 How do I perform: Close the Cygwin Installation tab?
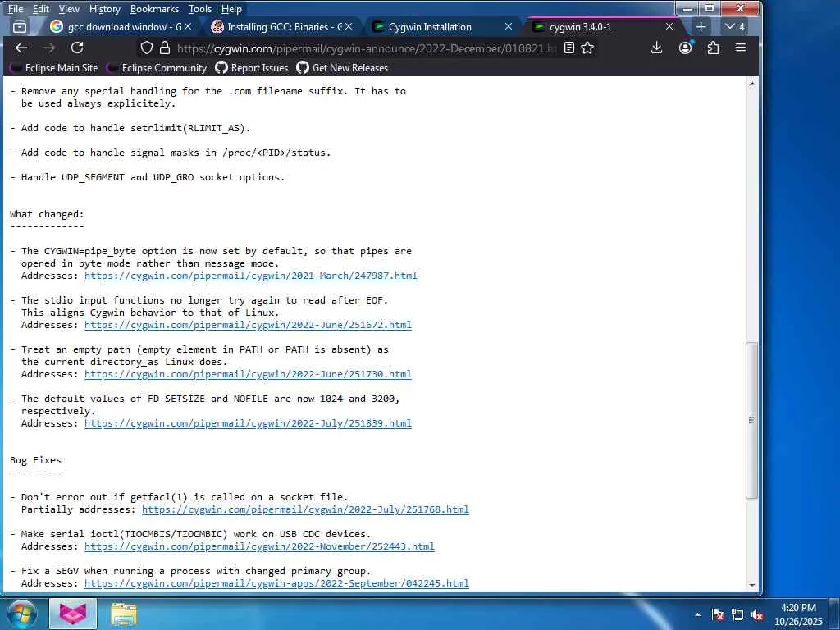click(x=509, y=27)
